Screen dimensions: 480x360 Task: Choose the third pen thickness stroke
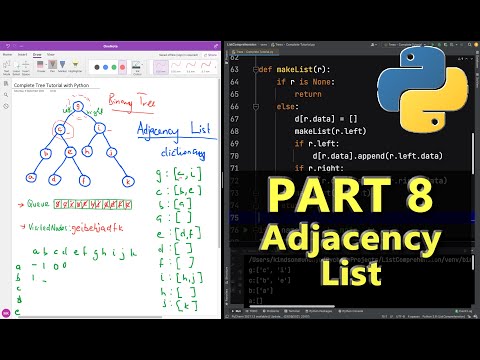coord(191,67)
